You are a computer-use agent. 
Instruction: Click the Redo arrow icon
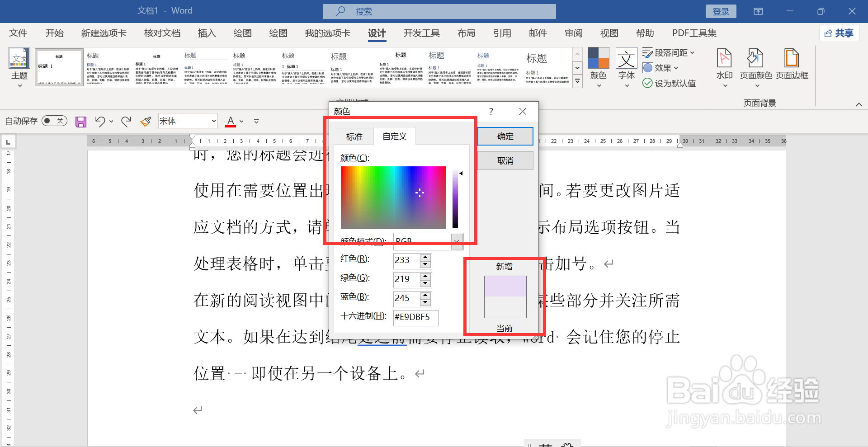[126, 121]
